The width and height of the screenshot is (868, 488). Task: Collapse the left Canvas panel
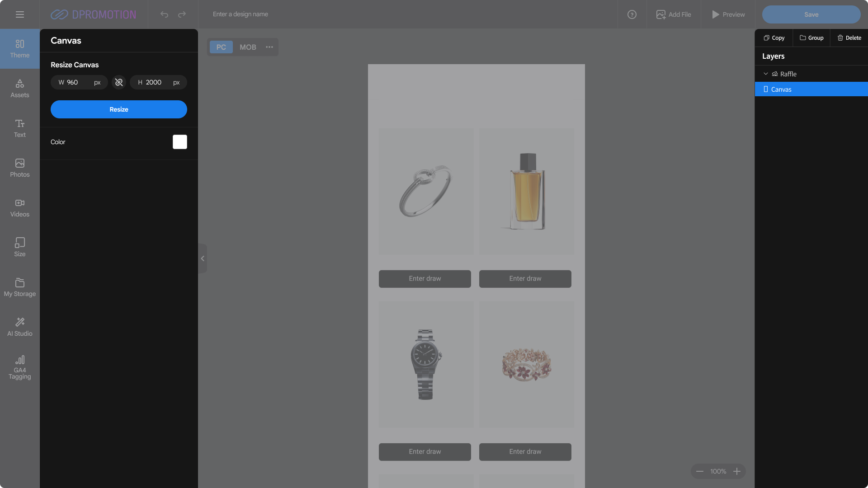coord(203,258)
